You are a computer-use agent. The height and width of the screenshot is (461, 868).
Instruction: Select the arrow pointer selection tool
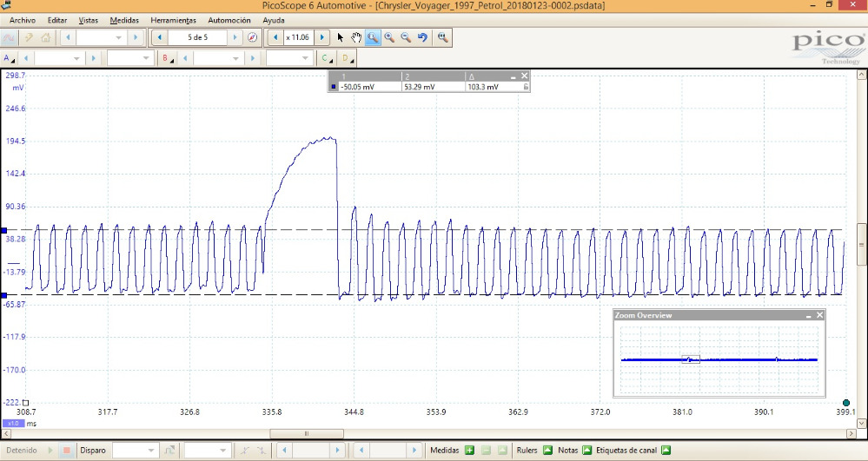click(341, 37)
